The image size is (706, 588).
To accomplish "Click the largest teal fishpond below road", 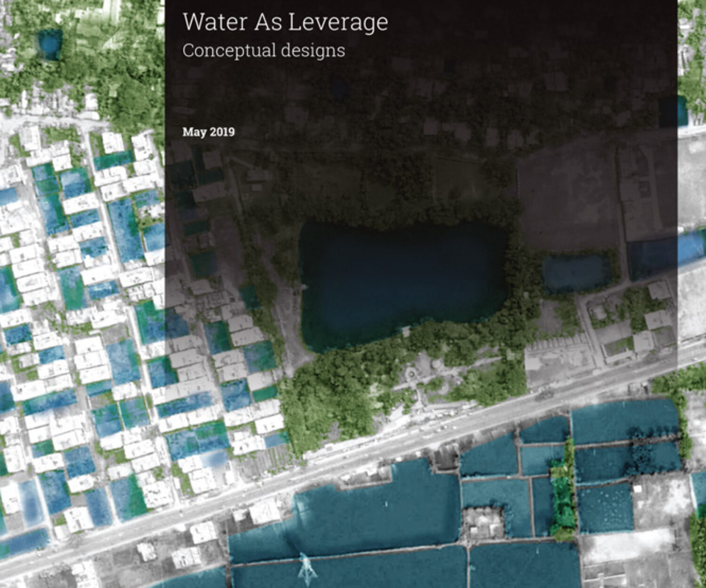I will (377, 508).
